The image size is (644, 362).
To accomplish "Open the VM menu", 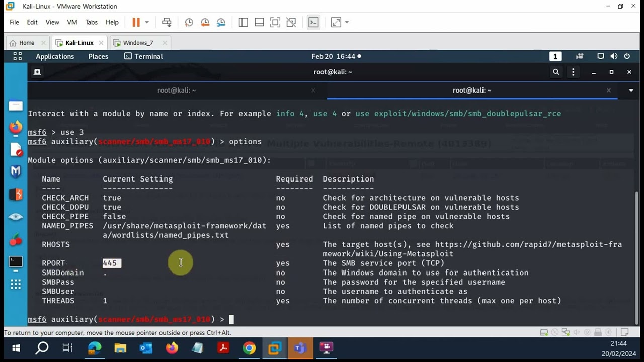I will click(72, 22).
